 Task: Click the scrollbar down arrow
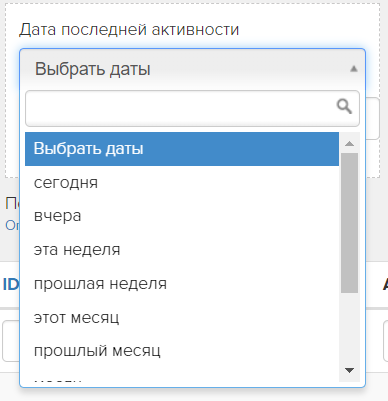(x=349, y=370)
